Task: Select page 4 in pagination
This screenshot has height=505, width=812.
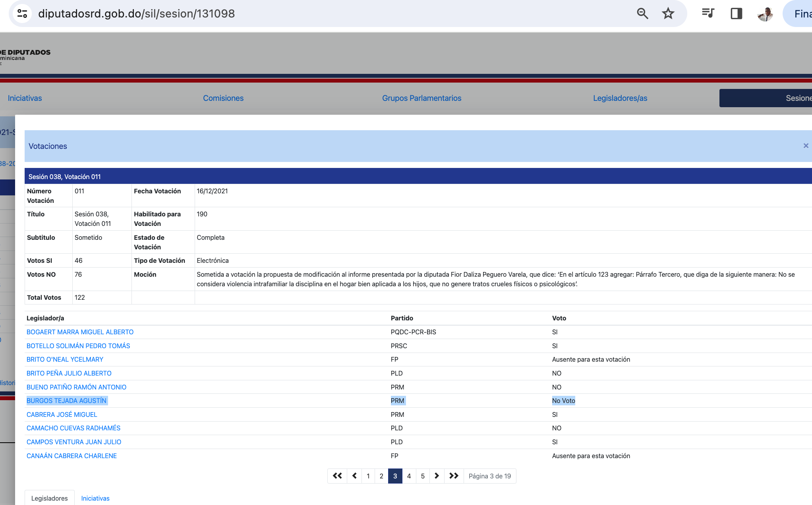Action: tap(409, 476)
